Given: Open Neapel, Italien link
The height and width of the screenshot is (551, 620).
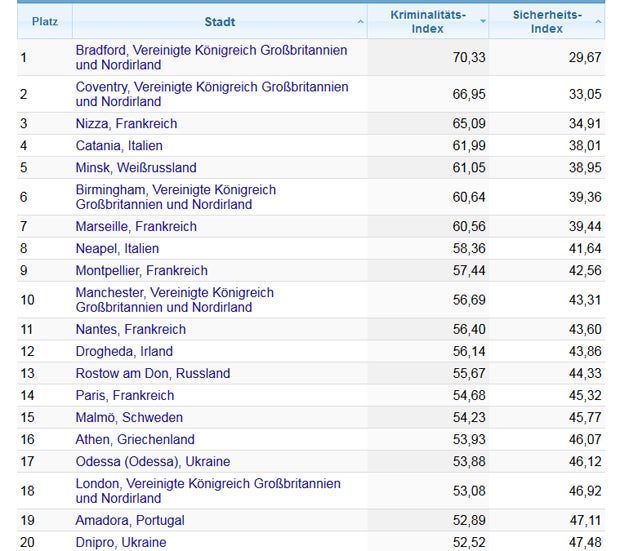Looking at the screenshot, I should (x=117, y=248).
